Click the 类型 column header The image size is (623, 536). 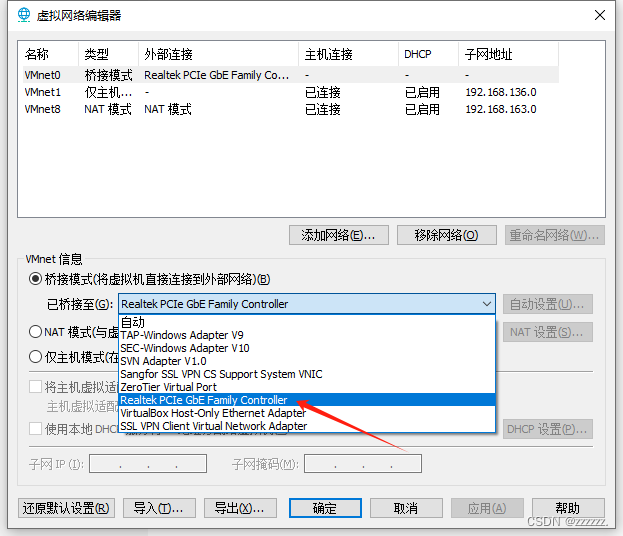pos(108,54)
